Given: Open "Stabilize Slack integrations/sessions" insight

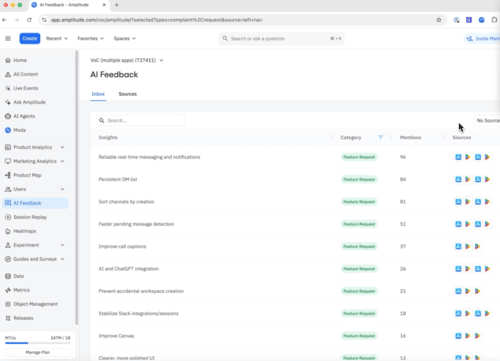Looking at the screenshot, I should coord(139,313).
